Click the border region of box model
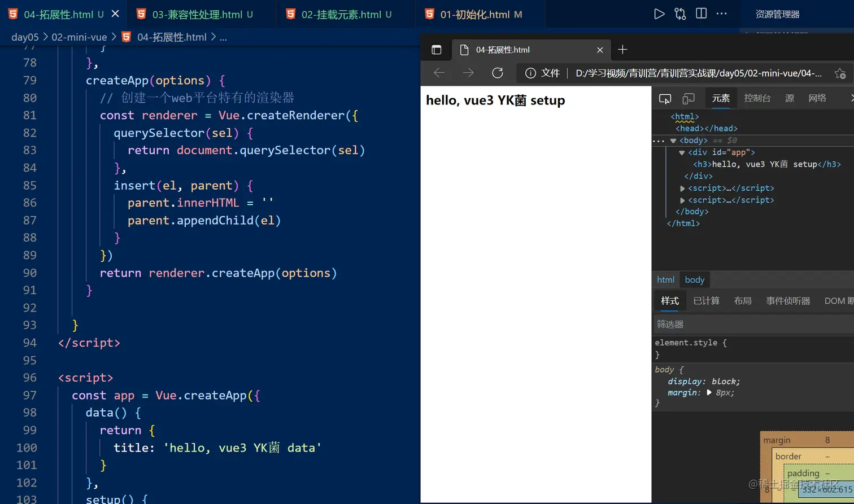Screen dimensions: 854x504 point(788,457)
